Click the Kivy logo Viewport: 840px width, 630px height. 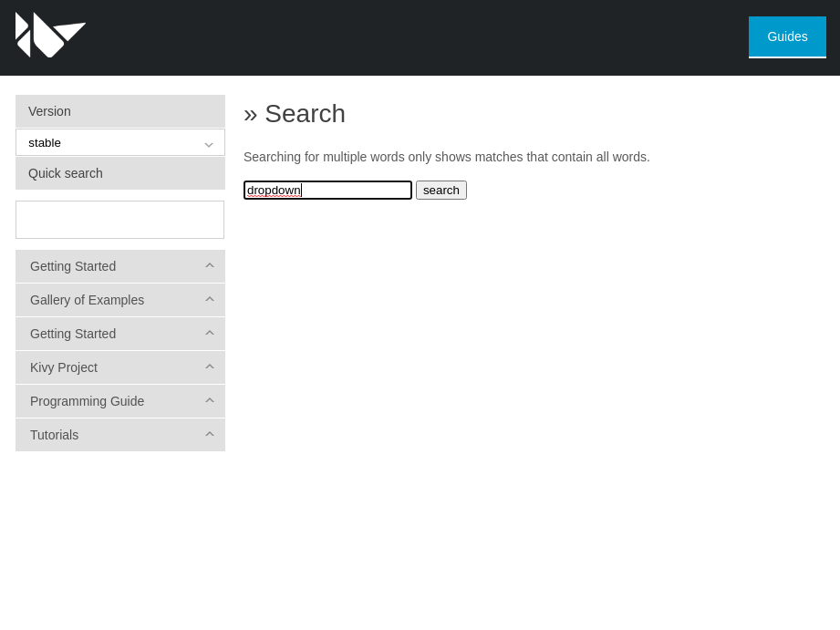pyautogui.click(x=50, y=35)
